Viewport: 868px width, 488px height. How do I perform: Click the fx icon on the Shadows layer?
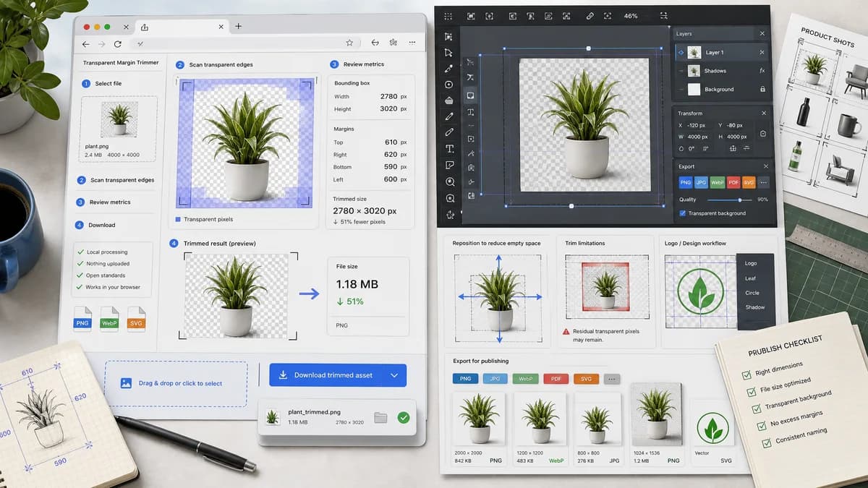[762, 71]
